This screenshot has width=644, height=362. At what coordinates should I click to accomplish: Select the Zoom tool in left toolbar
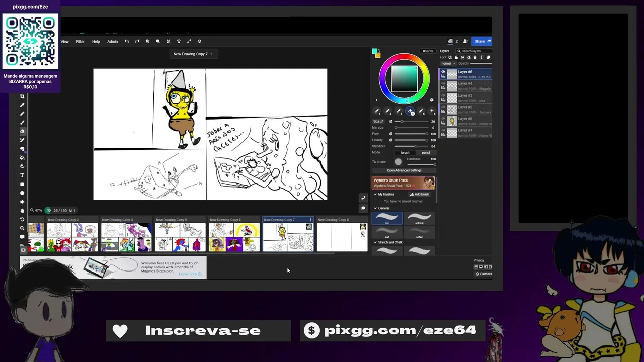point(22,228)
